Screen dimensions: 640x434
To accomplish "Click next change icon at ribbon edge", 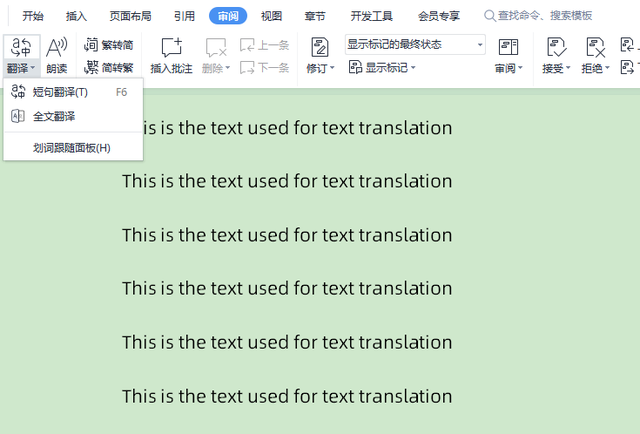I will [x=627, y=67].
